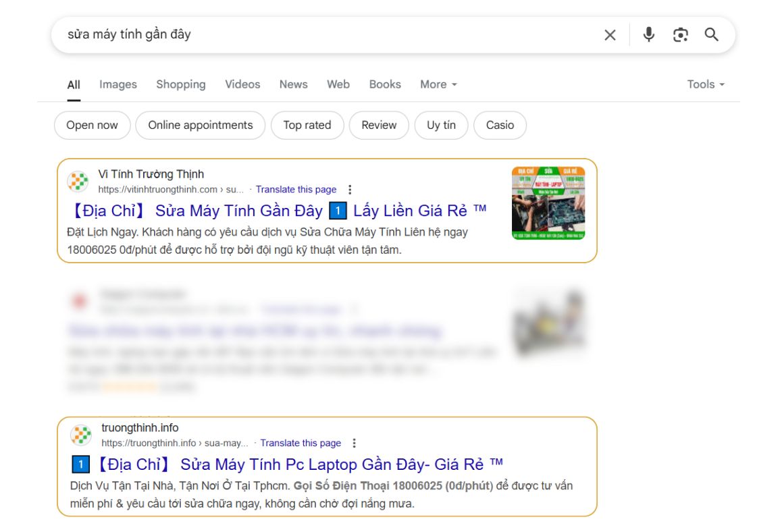Switch to News tab
This screenshot has width=780, height=532.
[294, 84]
